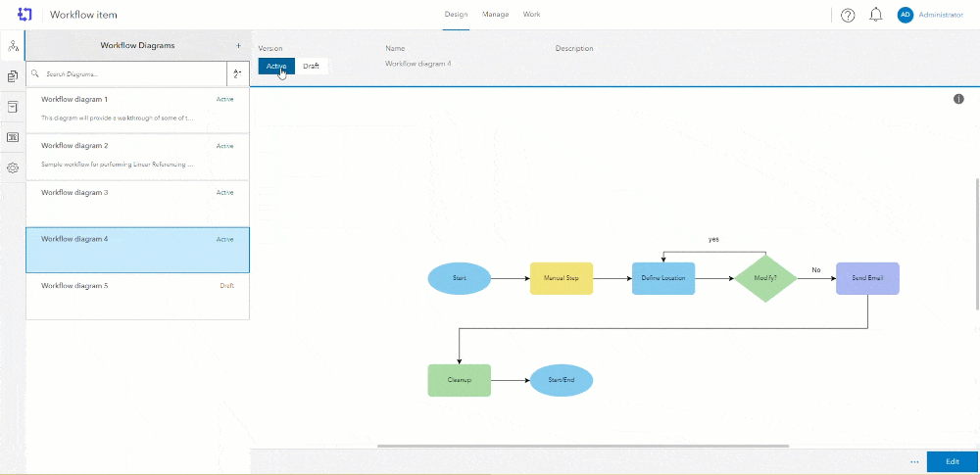Viewport: 980px width, 475px height.
Task: Click the 'No' path label
Action: click(x=816, y=270)
